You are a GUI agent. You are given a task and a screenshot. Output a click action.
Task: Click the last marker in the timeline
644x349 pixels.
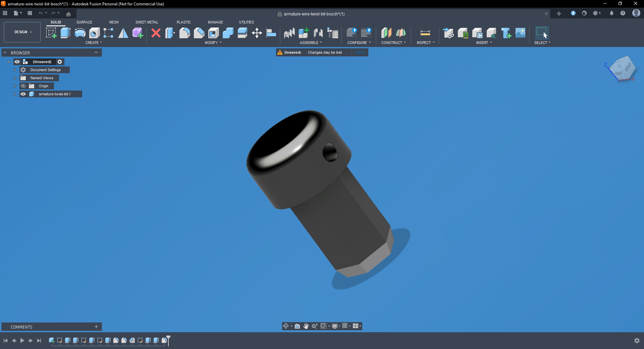[164, 341]
